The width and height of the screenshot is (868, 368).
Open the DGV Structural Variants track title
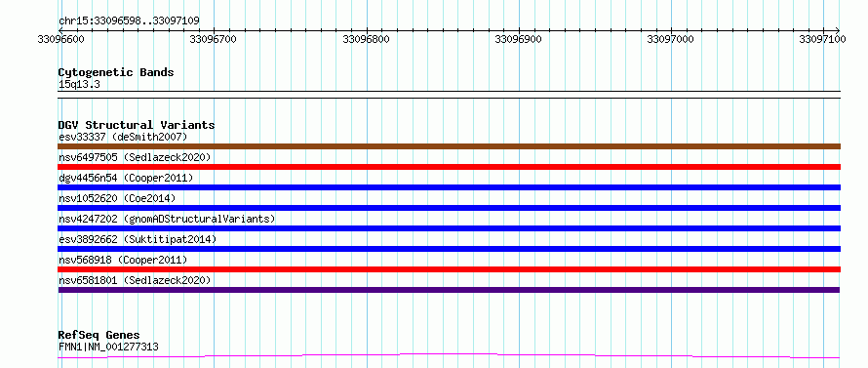point(137,125)
